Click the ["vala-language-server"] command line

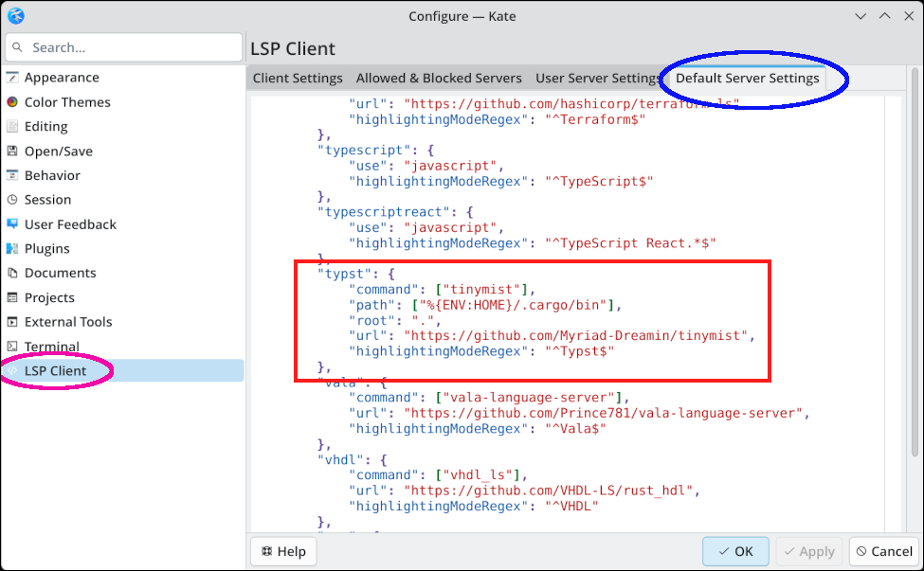click(489, 398)
